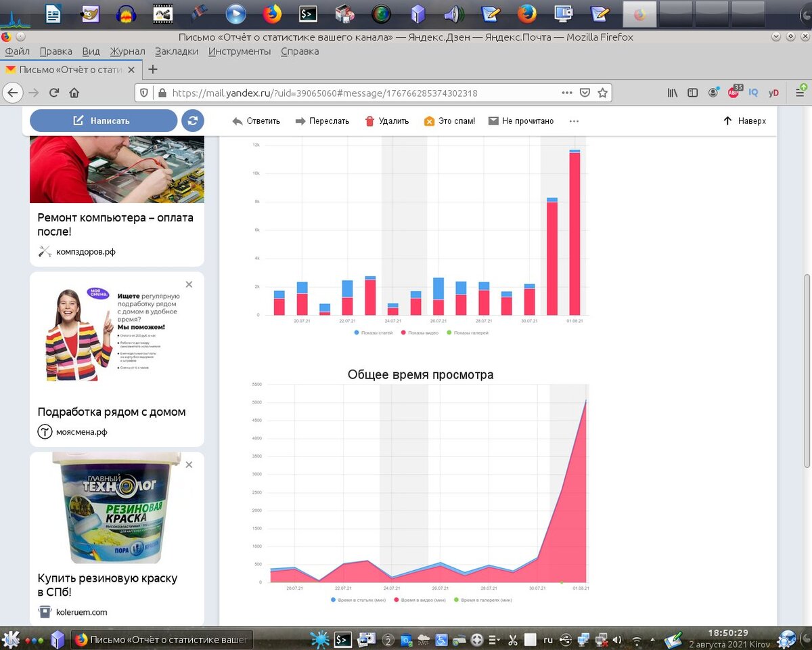Image resolution: width=812 pixels, height=650 pixels.
Task: Close the Яндекс.Почта letter tab
Action: click(131, 70)
